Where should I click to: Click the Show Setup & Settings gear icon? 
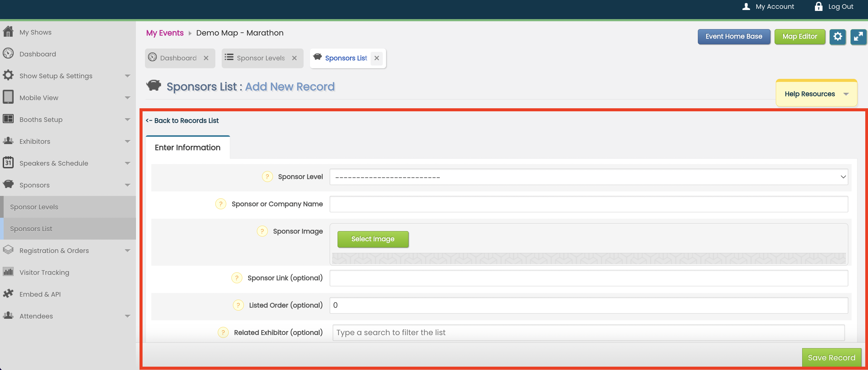(x=8, y=75)
